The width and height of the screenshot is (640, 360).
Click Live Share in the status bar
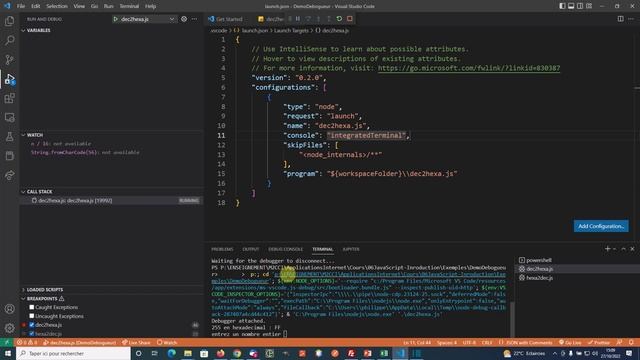[x=136, y=342]
